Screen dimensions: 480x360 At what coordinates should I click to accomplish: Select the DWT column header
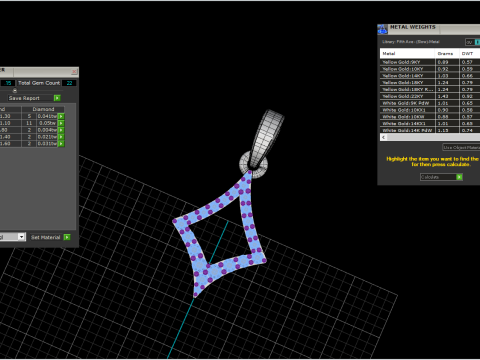(469, 53)
